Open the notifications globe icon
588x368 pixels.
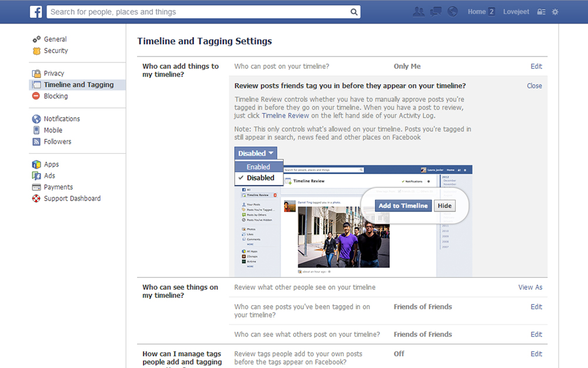pyautogui.click(x=453, y=12)
